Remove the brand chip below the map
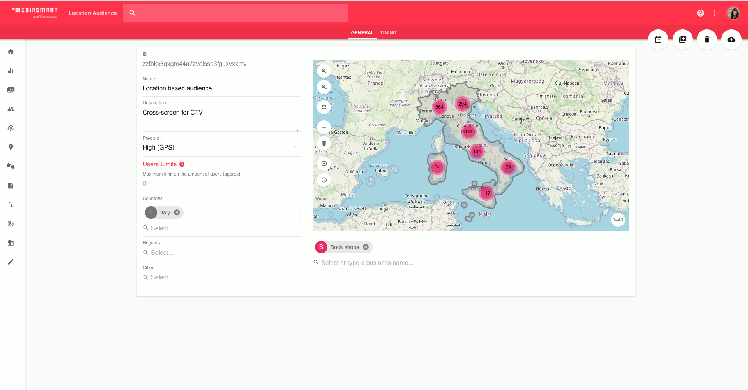 (x=365, y=247)
